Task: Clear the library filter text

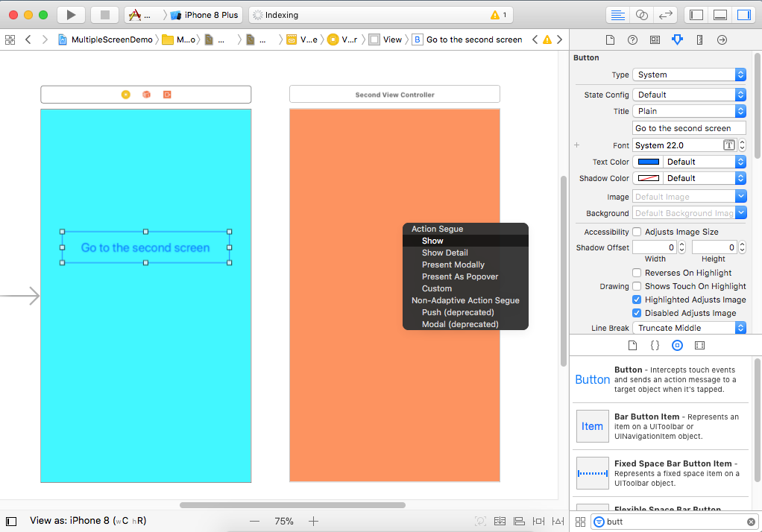Action: 751,522
